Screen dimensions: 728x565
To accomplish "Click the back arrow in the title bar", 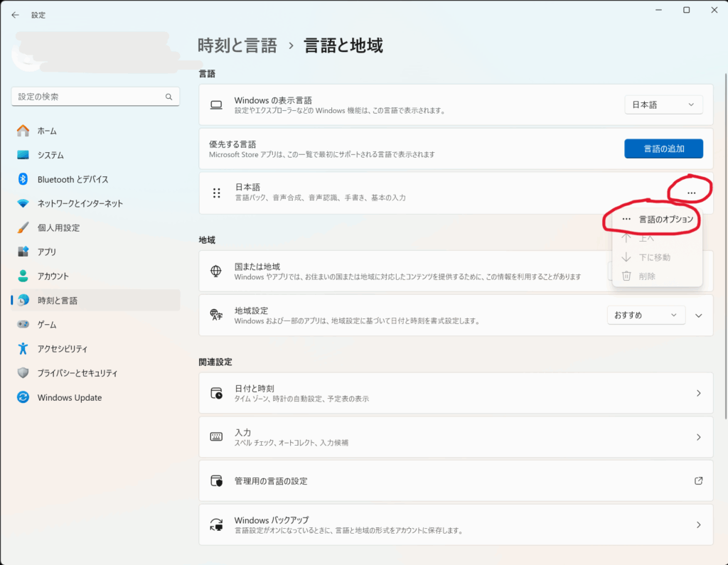I will coord(16,15).
